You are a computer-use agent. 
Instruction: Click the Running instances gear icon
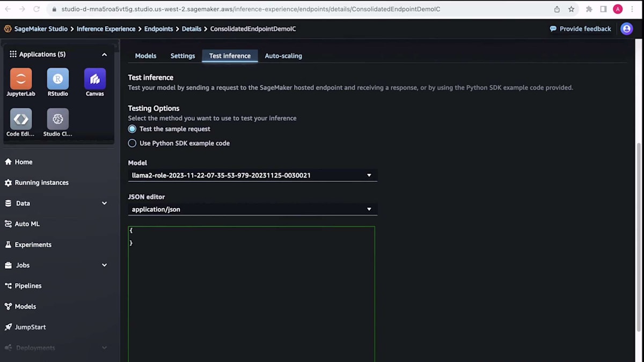click(8, 183)
